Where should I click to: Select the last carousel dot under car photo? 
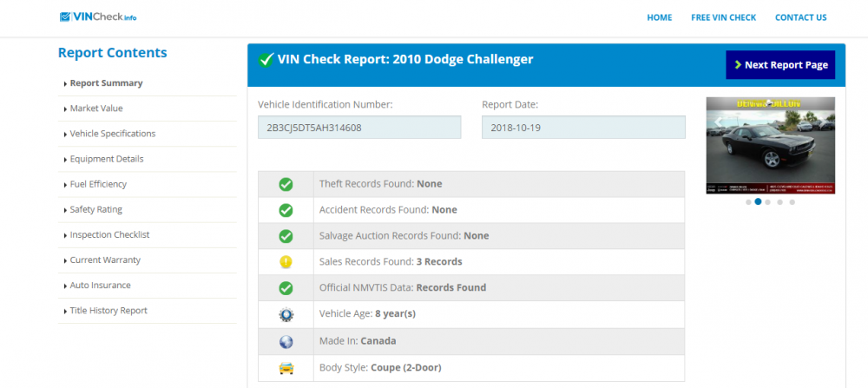click(x=792, y=202)
